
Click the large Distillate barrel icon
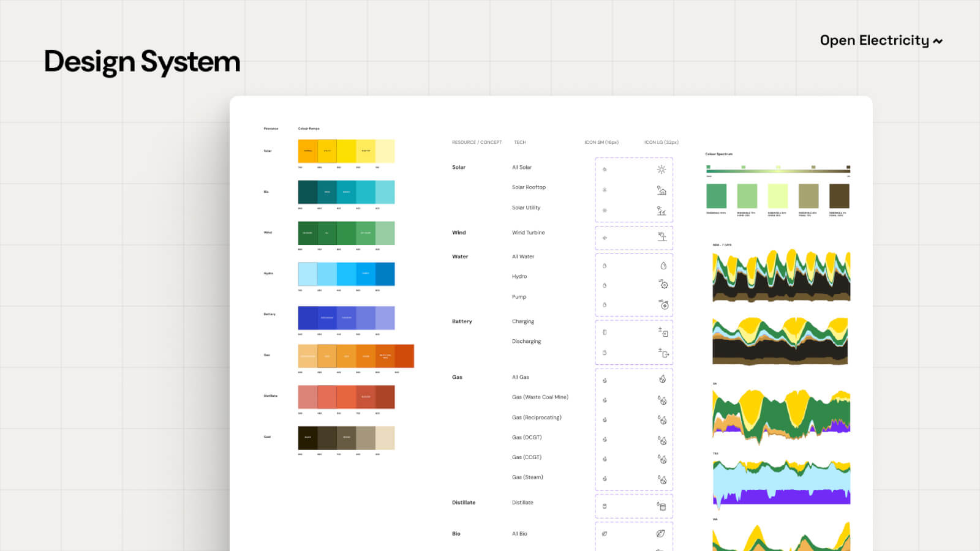point(661,506)
